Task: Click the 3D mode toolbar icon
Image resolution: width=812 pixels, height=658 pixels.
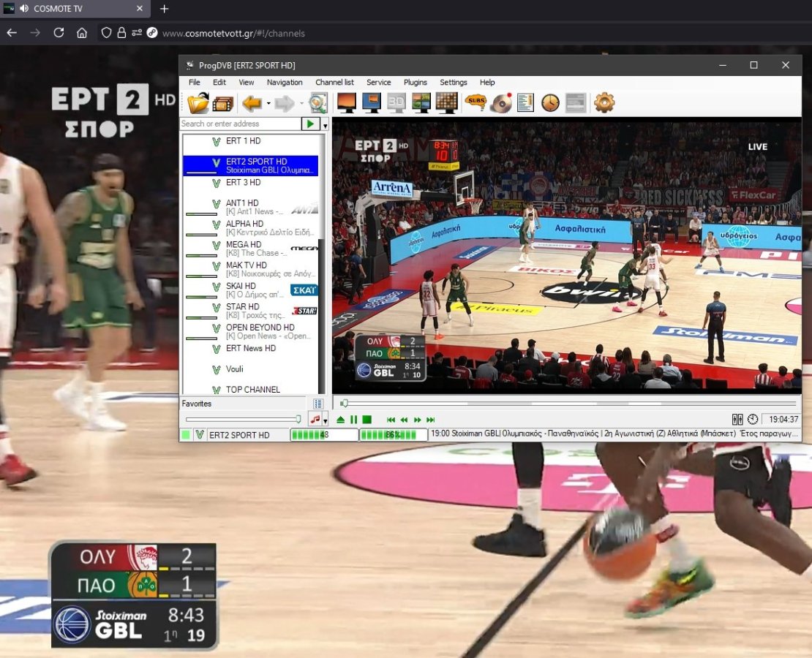Action: pyautogui.click(x=396, y=103)
